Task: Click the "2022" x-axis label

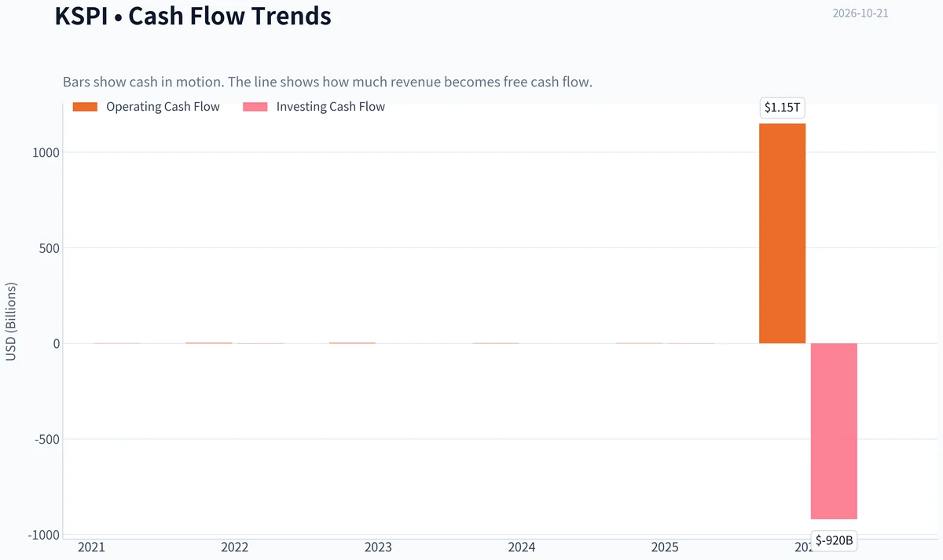Action: (235, 547)
